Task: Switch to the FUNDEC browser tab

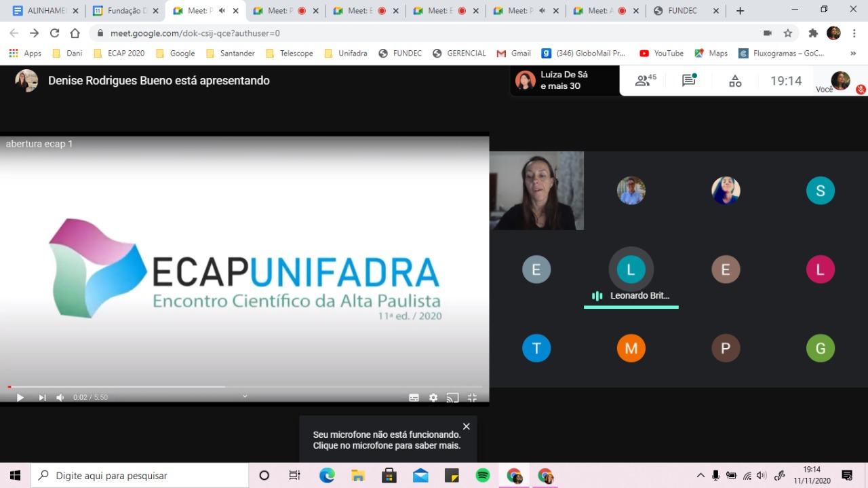Action: (x=686, y=11)
